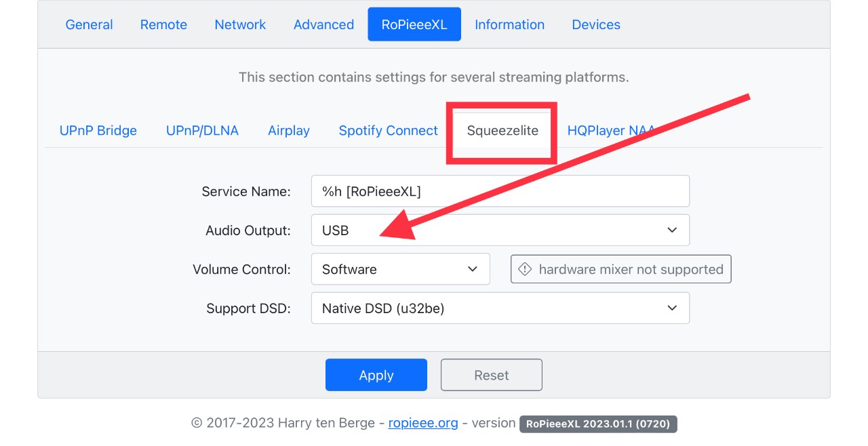Go to the Advanced tab
The height and width of the screenshot is (446, 868).
(x=323, y=24)
